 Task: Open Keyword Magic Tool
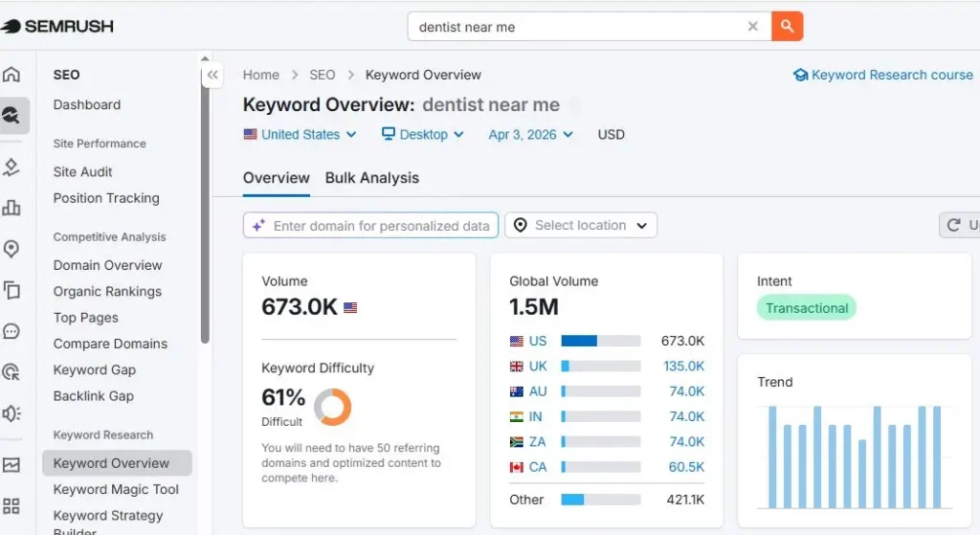[x=116, y=489]
